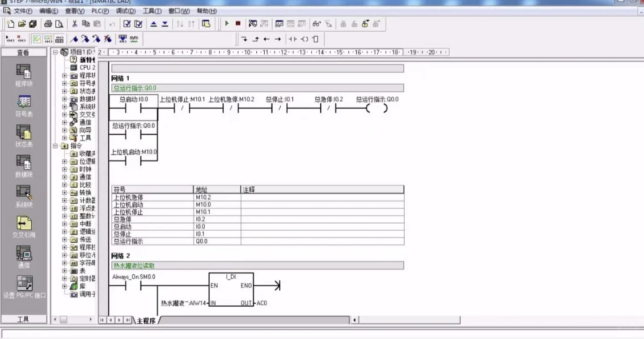Image resolution: width=644 pixels, height=339 pixels.
Task: Toggle POU comments display
Action: pyautogui.click(x=36, y=39)
